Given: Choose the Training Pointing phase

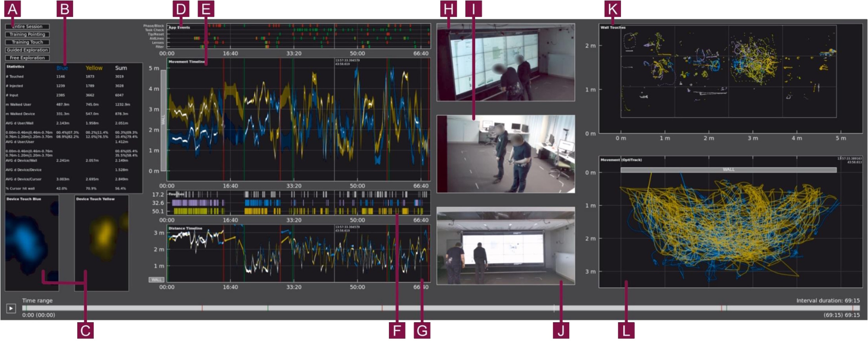Looking at the screenshot, I should 27,34.
